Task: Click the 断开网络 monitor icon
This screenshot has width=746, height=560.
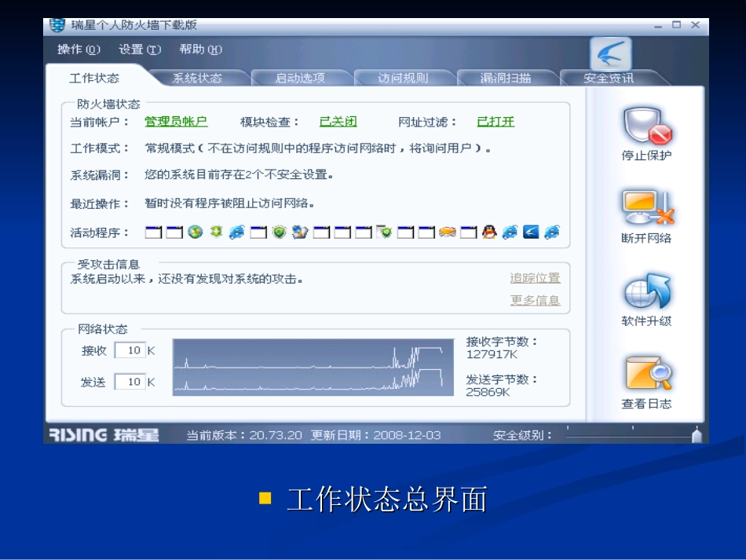Action: (647, 207)
